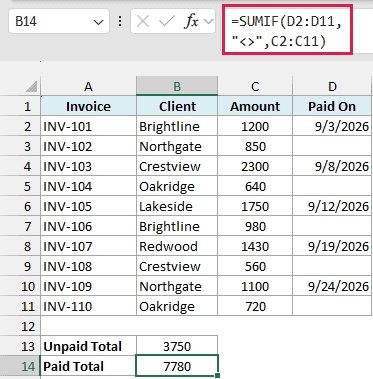Click the Client header cell
373x379 pixels.
point(177,106)
